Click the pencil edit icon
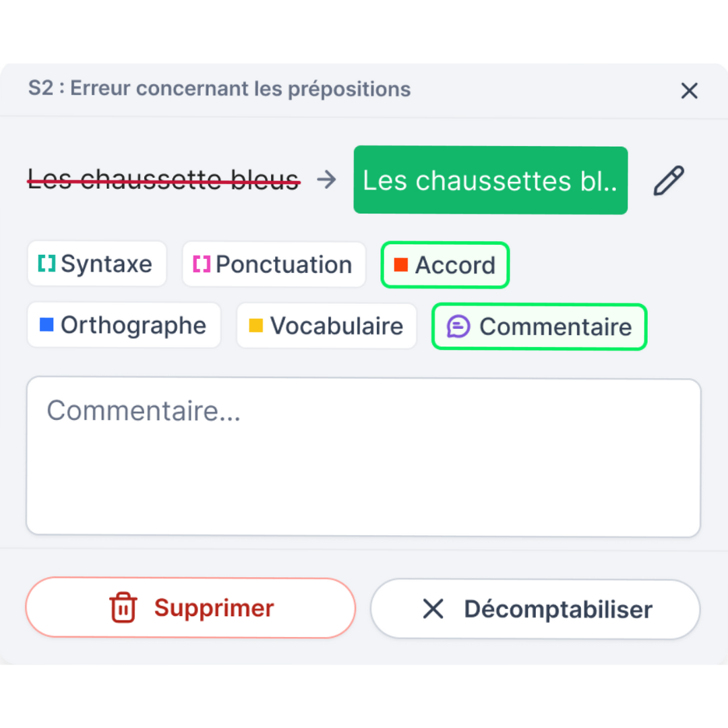The width and height of the screenshot is (728, 728). pyautogui.click(x=669, y=181)
